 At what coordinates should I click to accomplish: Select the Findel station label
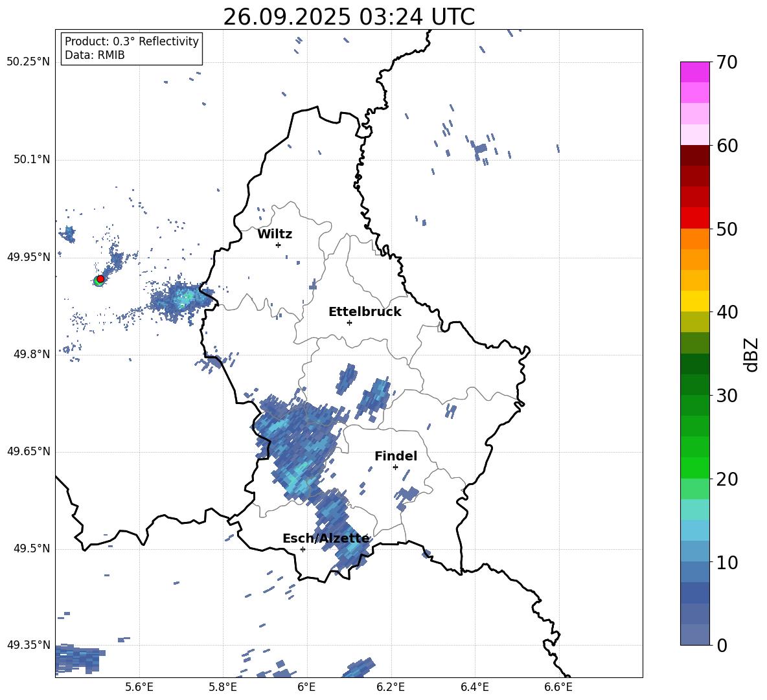pos(396,456)
